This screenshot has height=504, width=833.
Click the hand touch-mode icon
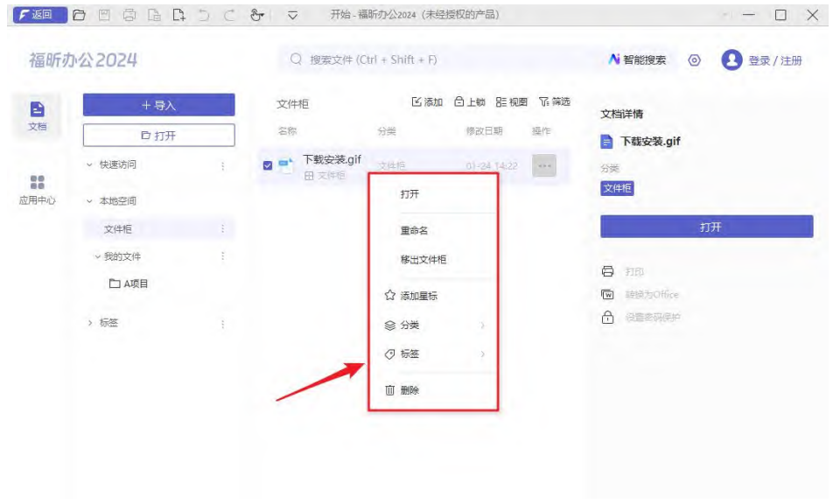click(x=256, y=15)
